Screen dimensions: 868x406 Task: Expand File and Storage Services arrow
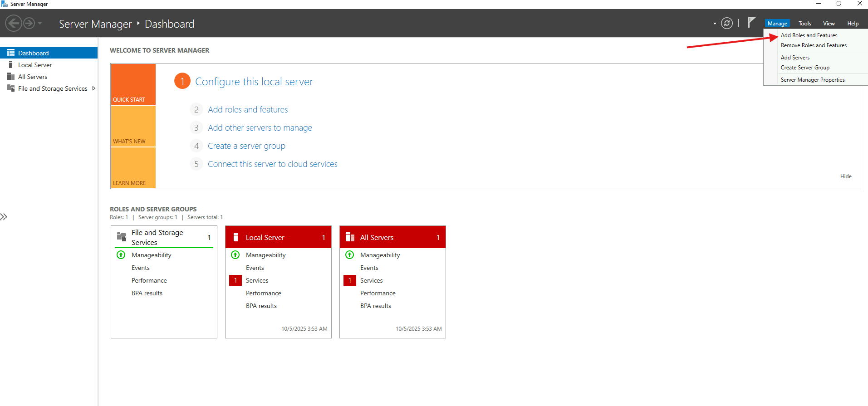[x=93, y=88]
